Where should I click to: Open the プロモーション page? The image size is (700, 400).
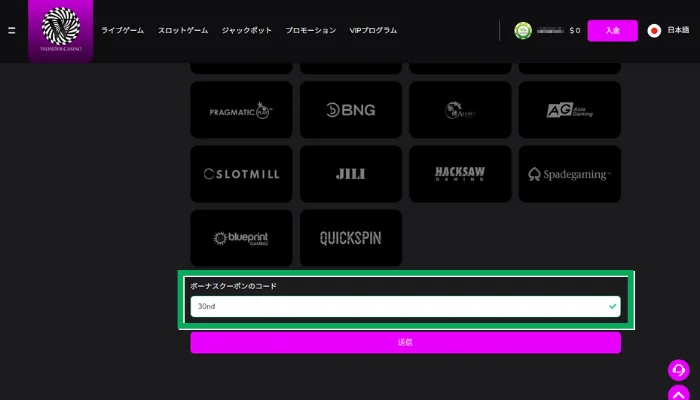click(x=311, y=30)
